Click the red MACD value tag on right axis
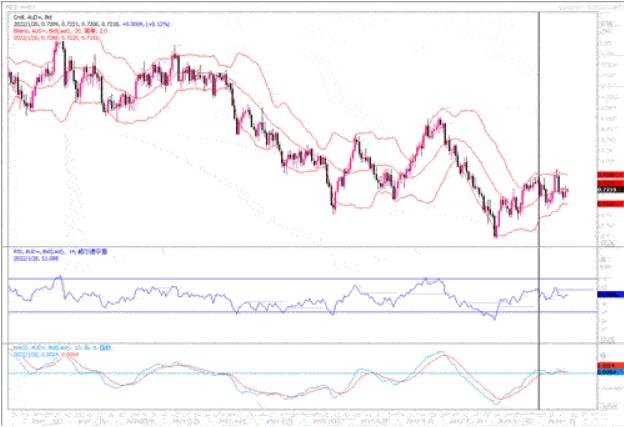The image size is (624, 427). [x=605, y=367]
